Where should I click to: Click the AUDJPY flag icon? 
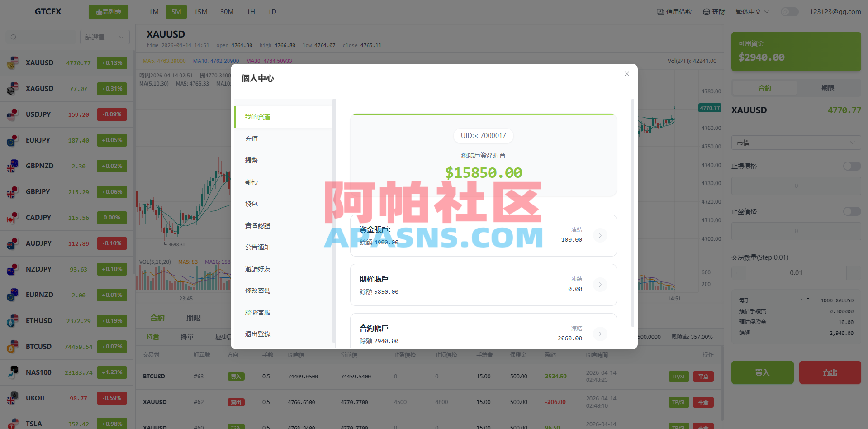tap(13, 243)
